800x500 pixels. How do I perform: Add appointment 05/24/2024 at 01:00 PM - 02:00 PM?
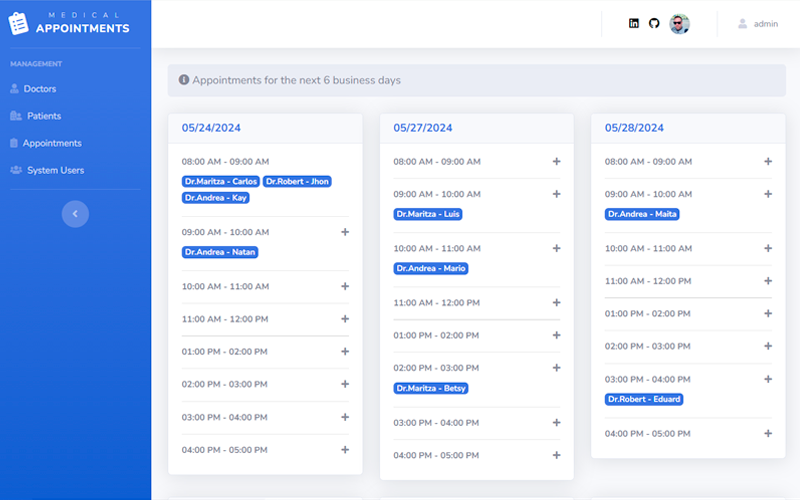[x=345, y=352]
